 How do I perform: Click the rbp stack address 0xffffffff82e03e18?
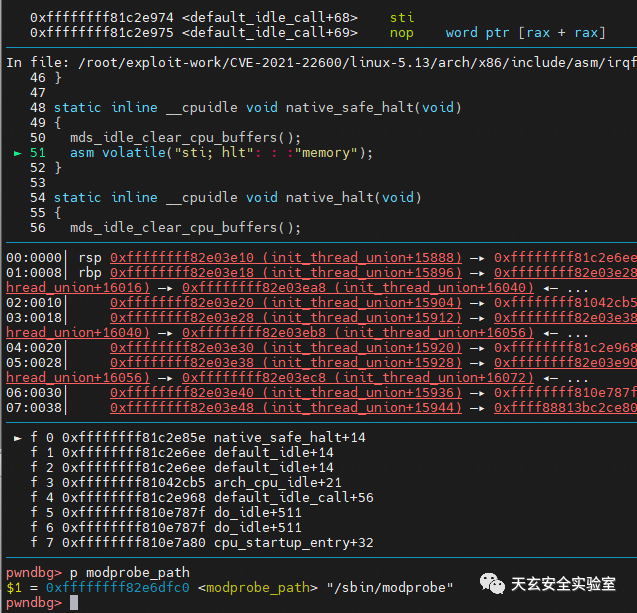click(182, 273)
